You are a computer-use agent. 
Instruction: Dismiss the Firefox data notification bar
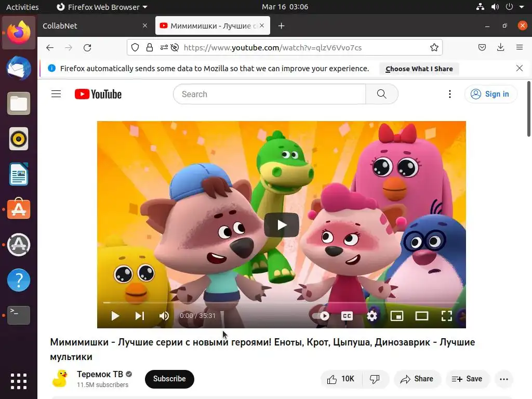pyautogui.click(x=519, y=68)
